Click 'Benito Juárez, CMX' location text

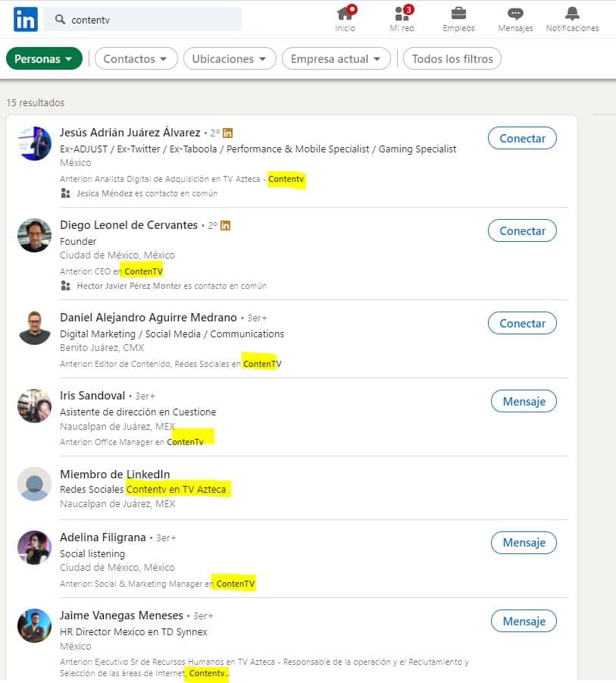102,348
